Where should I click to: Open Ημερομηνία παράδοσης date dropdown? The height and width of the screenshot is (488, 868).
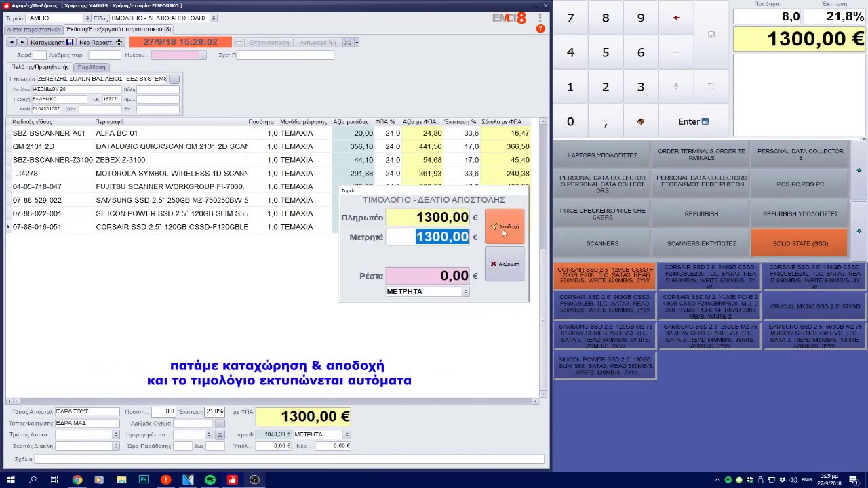point(208,434)
